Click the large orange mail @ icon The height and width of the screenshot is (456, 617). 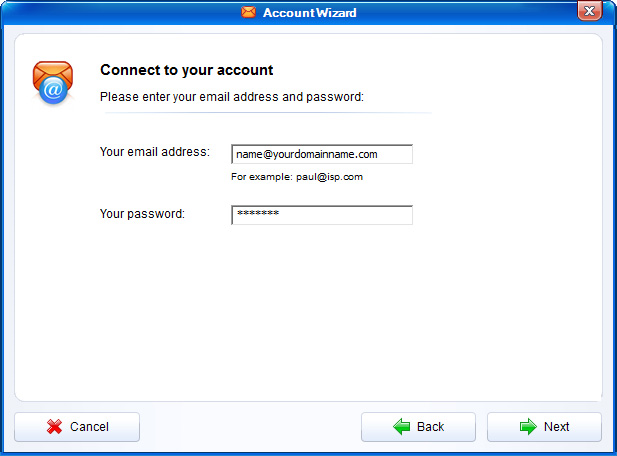[52, 82]
